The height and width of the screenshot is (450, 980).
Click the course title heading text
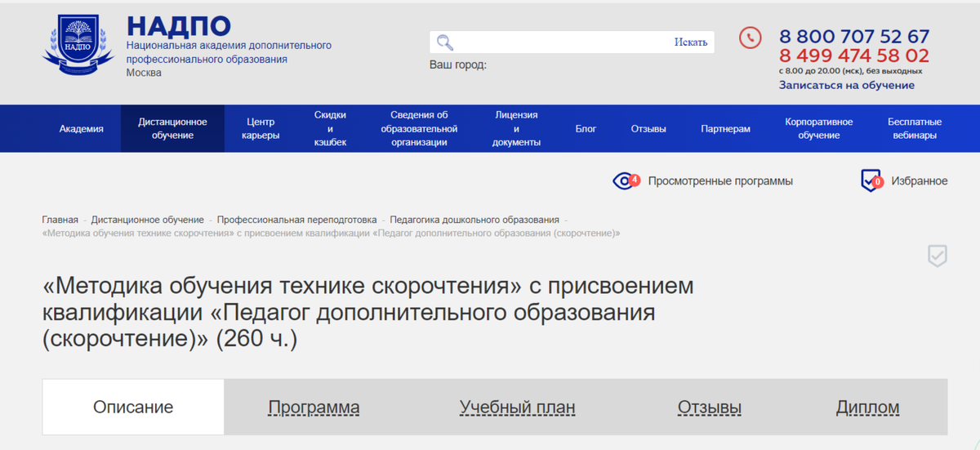[x=367, y=313]
